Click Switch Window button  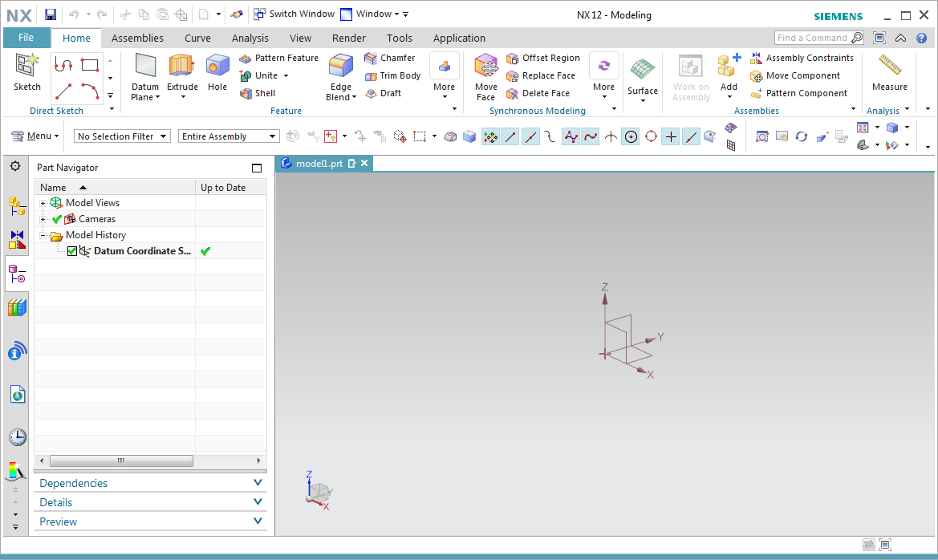tap(294, 14)
